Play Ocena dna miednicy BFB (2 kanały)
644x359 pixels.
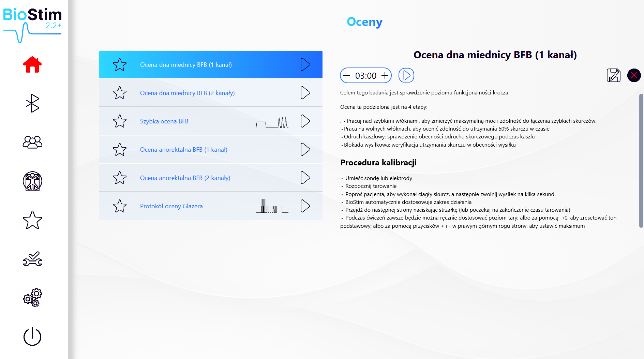(x=305, y=93)
